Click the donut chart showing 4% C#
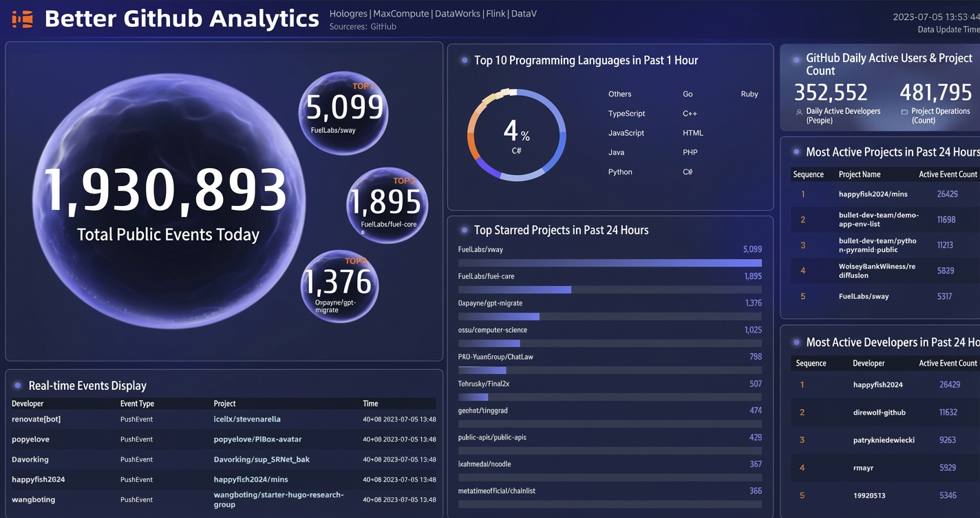The width and height of the screenshot is (980, 518). pyautogui.click(x=516, y=135)
